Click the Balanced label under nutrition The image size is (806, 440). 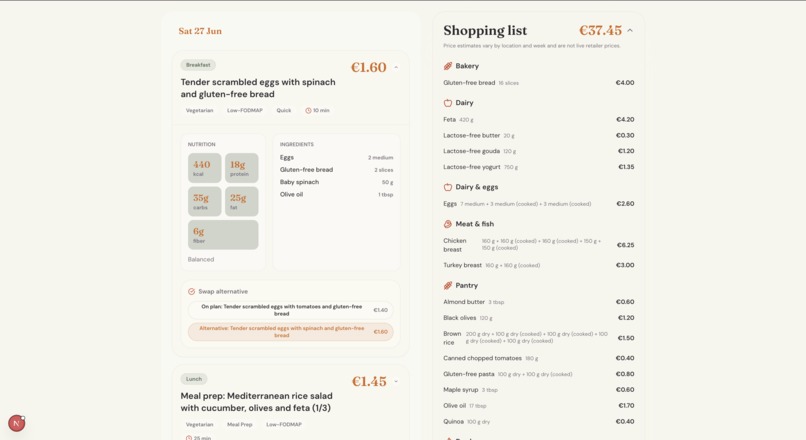(x=200, y=260)
